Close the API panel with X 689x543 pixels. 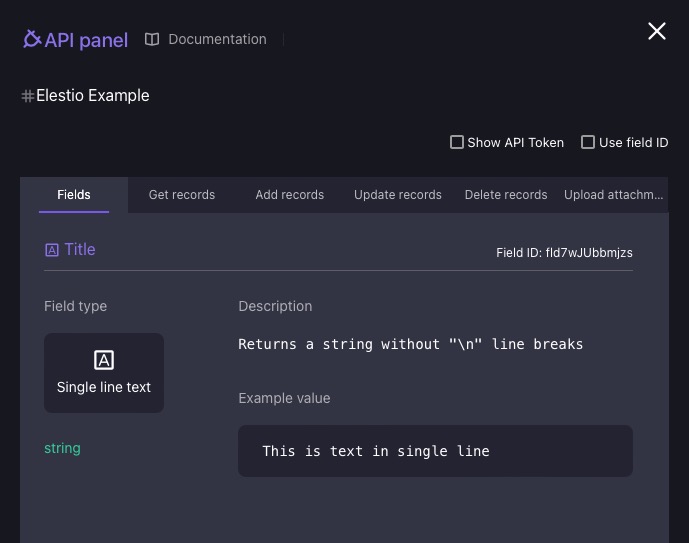pos(657,31)
